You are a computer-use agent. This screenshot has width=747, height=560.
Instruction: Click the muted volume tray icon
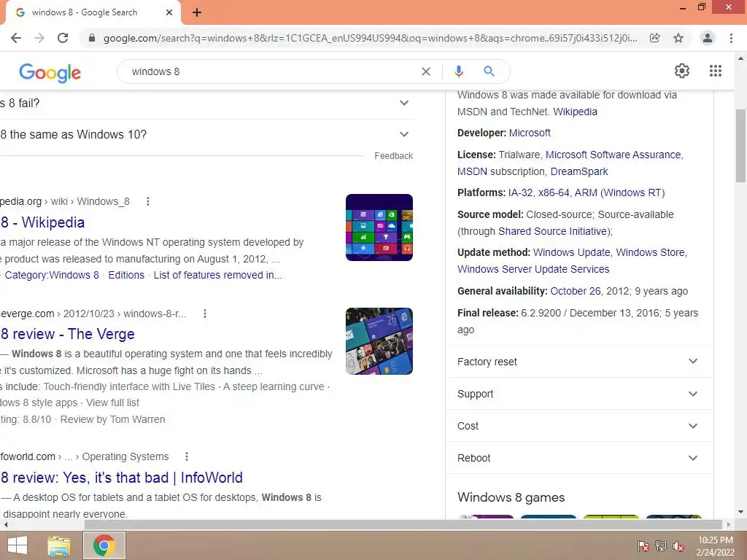click(x=678, y=546)
